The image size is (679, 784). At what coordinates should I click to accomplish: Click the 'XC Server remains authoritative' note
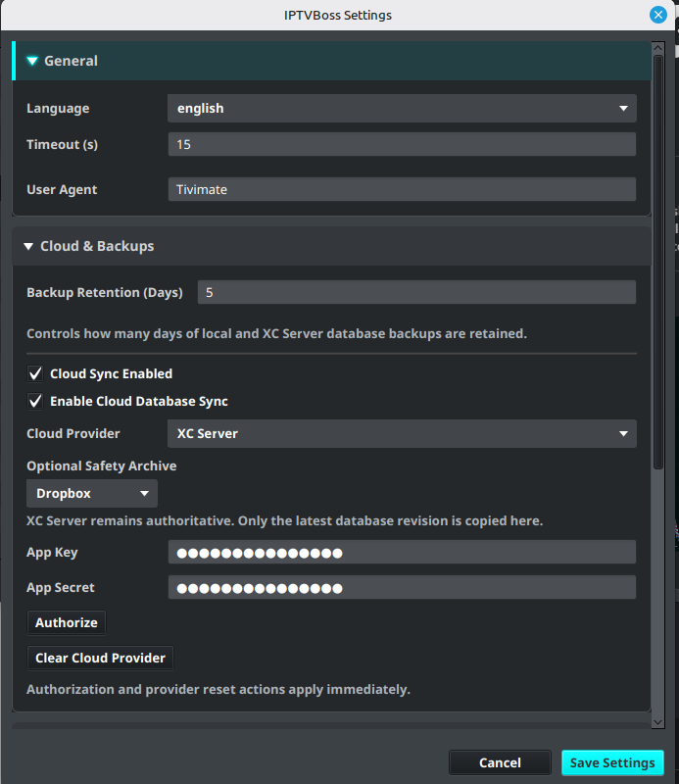click(284, 521)
